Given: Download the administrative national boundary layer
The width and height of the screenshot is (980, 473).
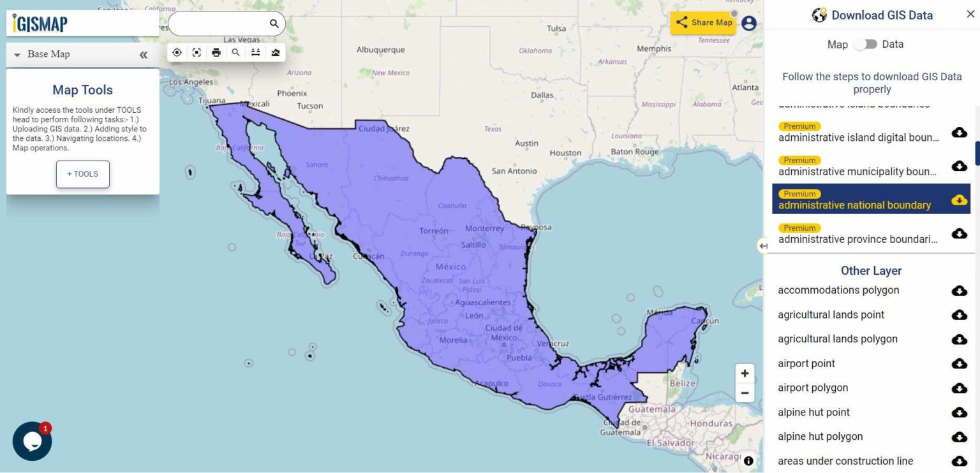Looking at the screenshot, I should click(960, 200).
